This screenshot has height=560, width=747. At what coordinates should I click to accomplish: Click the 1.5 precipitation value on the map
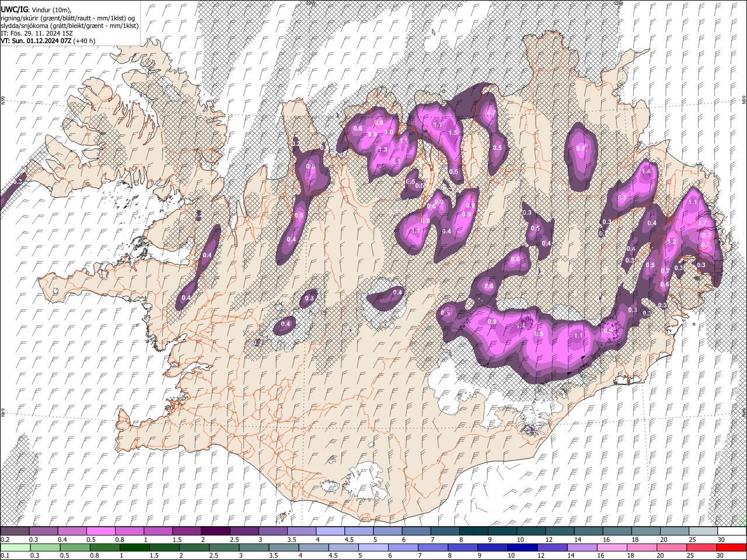coord(453,132)
